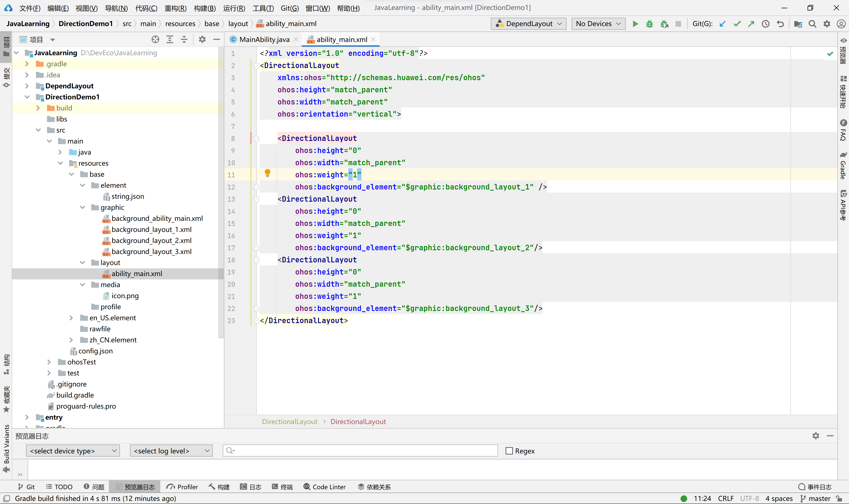The image size is (849, 504).
Task: Open the Code Linter tool window
Action: [x=325, y=487]
